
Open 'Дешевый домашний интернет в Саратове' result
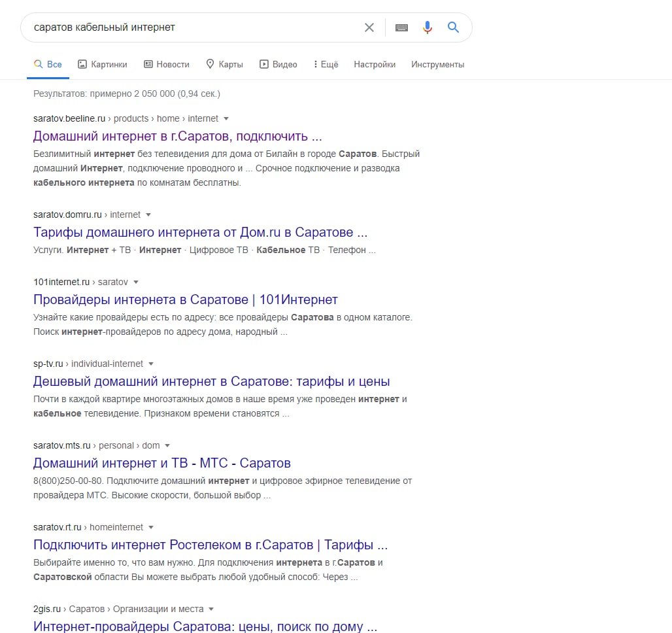pyautogui.click(x=212, y=382)
